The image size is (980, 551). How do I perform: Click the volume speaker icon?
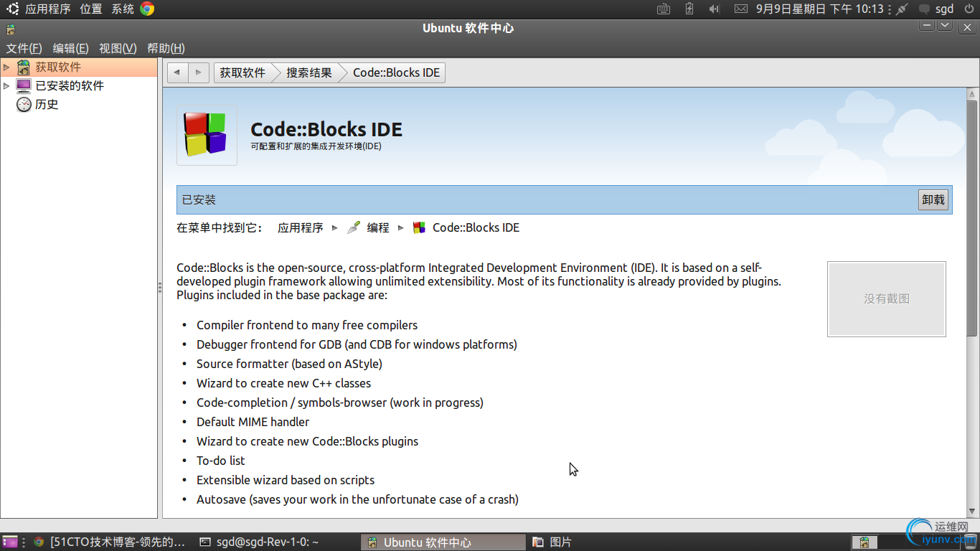coord(714,9)
